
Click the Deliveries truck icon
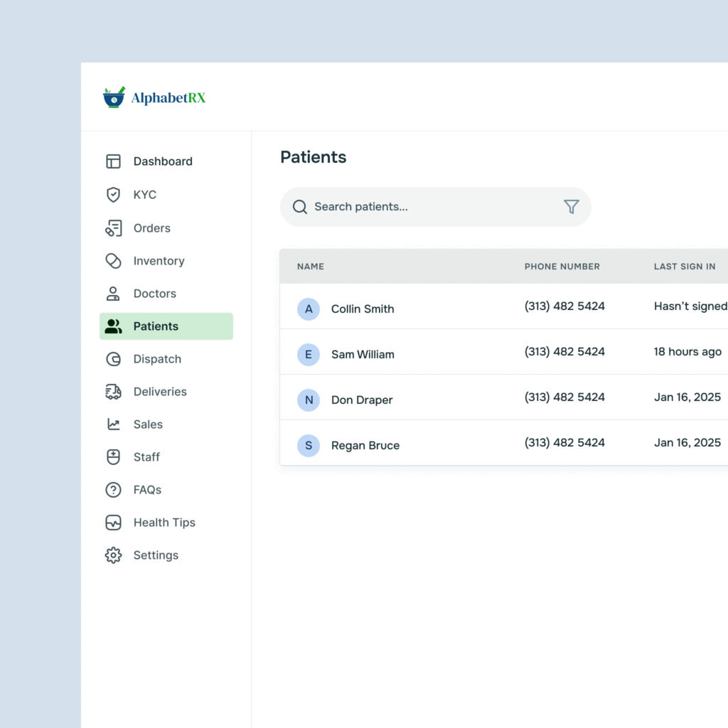pos(113,392)
